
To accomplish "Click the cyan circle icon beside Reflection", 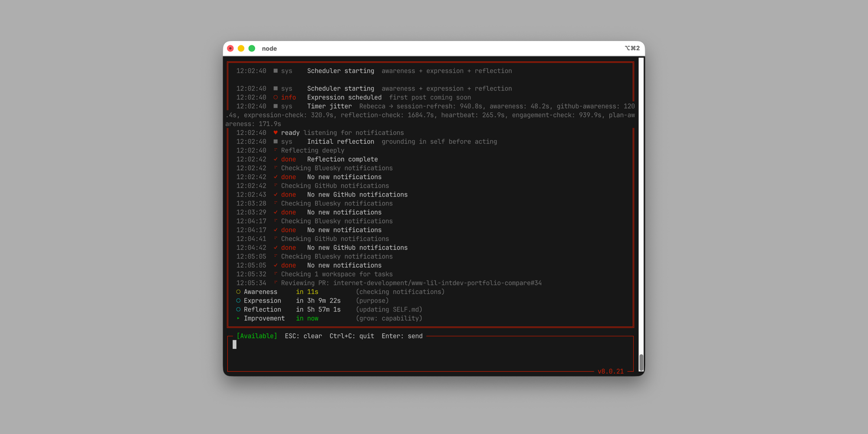I will tap(238, 309).
